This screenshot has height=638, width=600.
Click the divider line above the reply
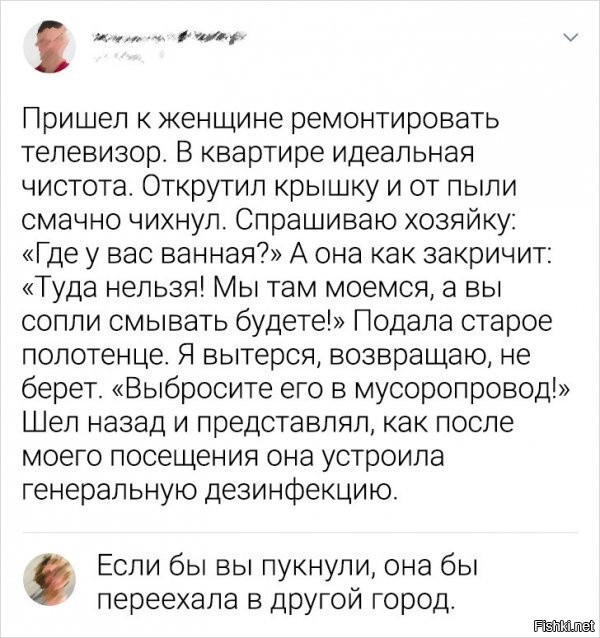pos(300,532)
